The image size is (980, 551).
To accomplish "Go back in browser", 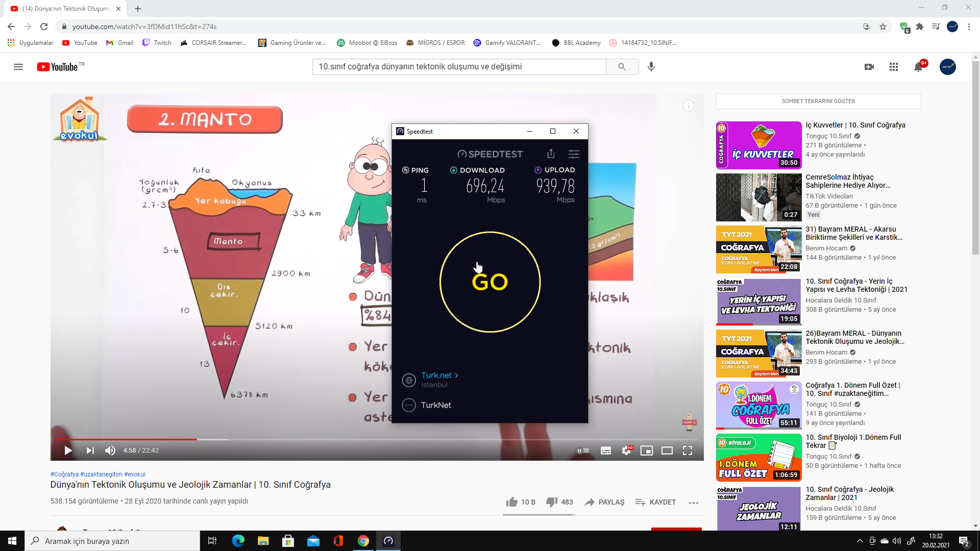I will click(x=11, y=27).
